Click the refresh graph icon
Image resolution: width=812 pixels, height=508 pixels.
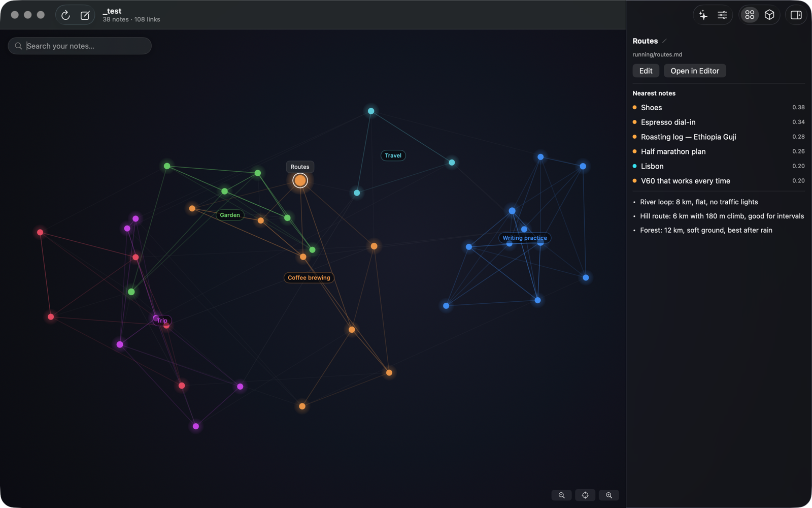point(65,15)
